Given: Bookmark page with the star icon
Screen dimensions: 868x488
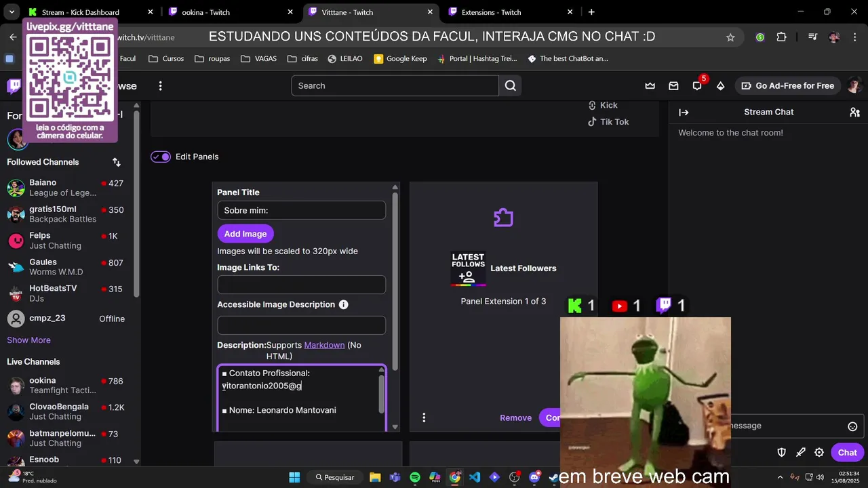Looking at the screenshot, I should click(x=730, y=37).
